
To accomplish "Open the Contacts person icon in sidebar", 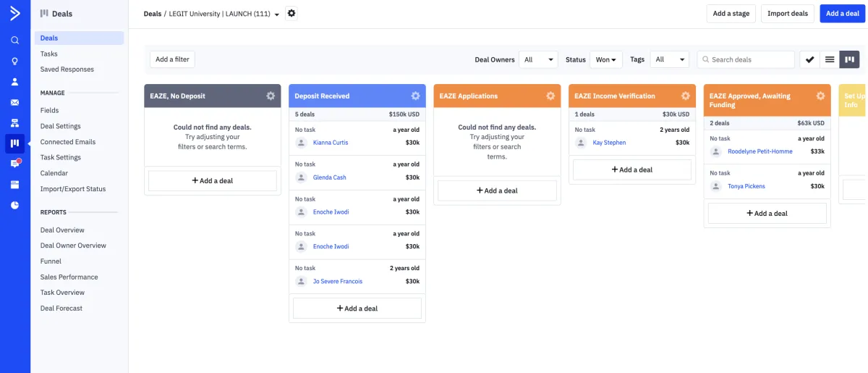I will point(14,82).
